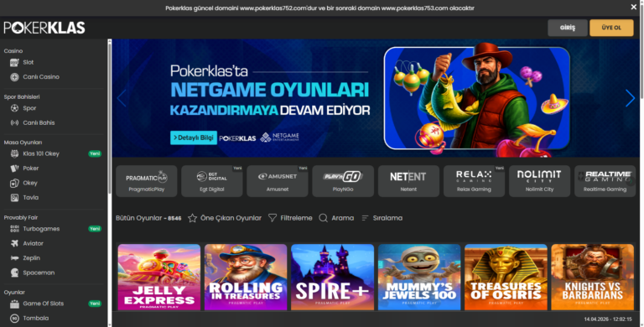Click the Poker menu label
Image resolution: width=644 pixels, height=327 pixels.
31,169
